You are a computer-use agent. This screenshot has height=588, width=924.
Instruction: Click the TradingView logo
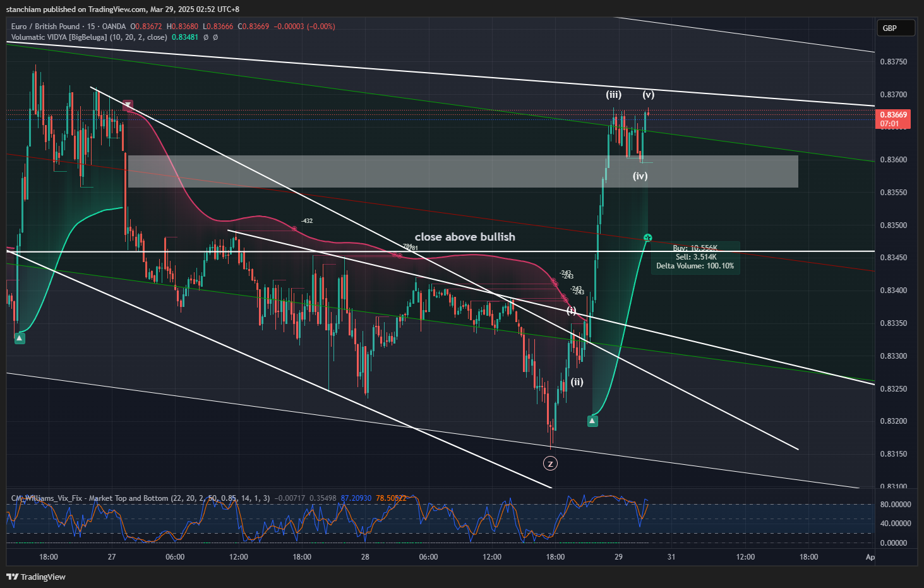36,577
